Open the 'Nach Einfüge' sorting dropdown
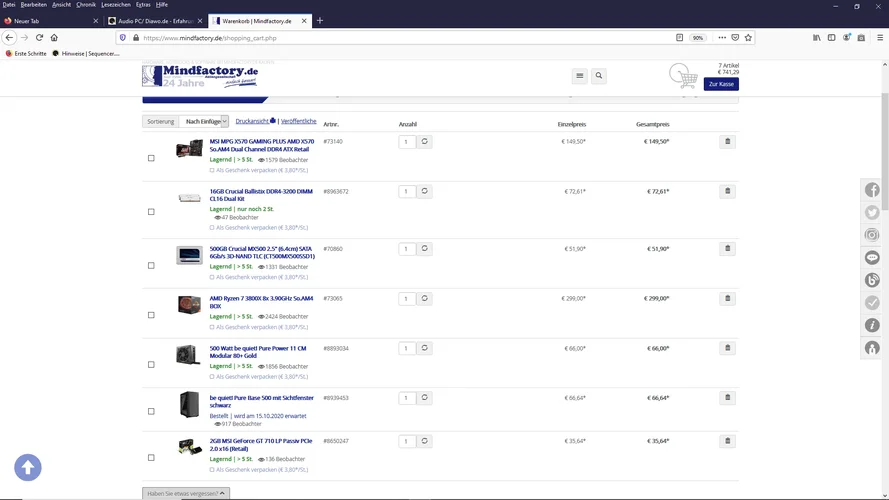 coord(206,121)
